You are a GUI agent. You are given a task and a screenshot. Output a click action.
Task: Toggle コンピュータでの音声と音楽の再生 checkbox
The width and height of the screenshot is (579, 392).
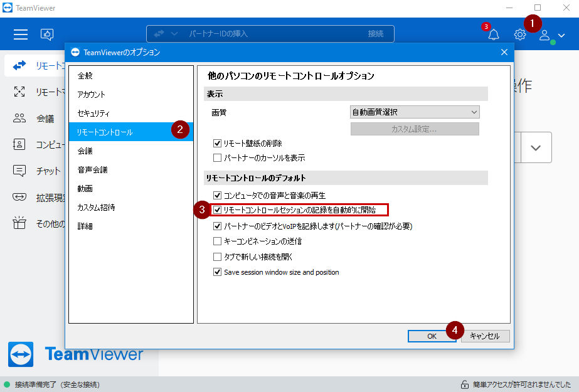(217, 195)
